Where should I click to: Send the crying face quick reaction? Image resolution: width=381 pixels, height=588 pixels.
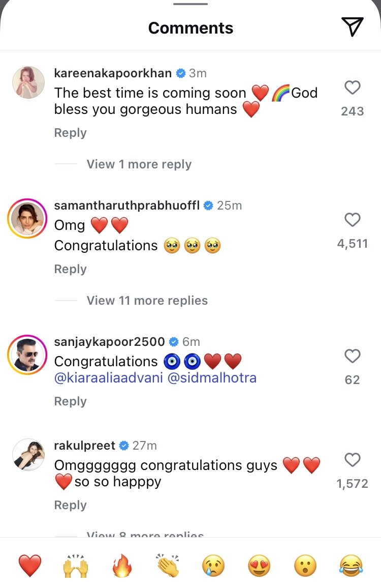(213, 566)
